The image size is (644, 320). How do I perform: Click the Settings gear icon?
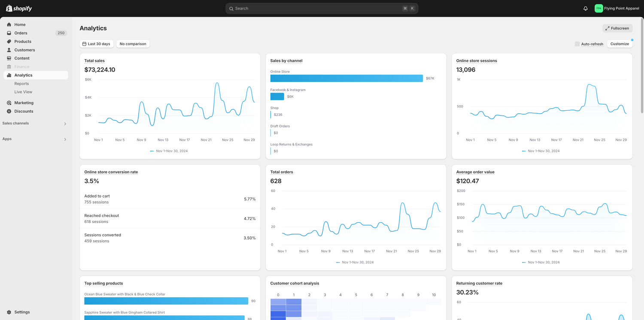point(9,312)
